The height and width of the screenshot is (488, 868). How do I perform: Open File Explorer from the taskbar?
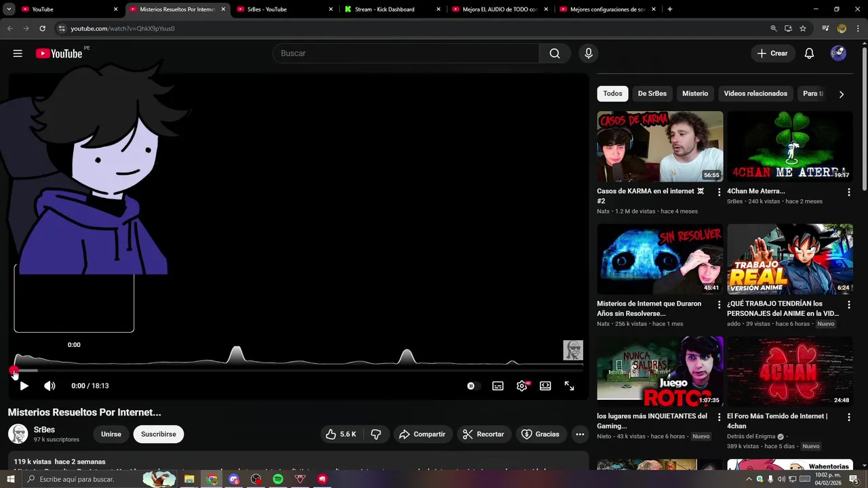point(189,479)
